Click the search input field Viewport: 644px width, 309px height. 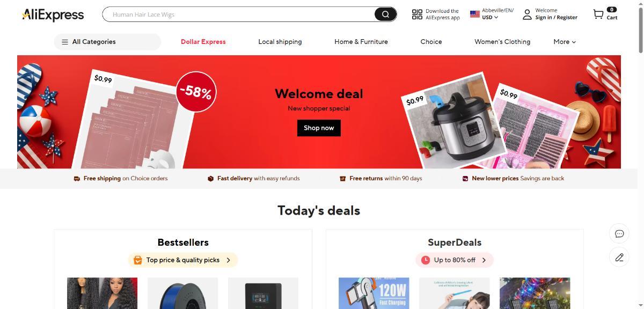point(239,14)
